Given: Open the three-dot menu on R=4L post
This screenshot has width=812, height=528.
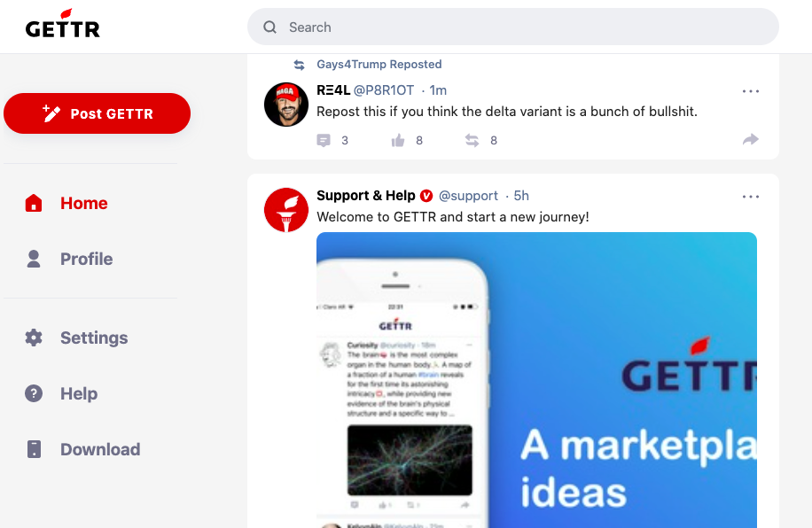Looking at the screenshot, I should pyautogui.click(x=750, y=91).
